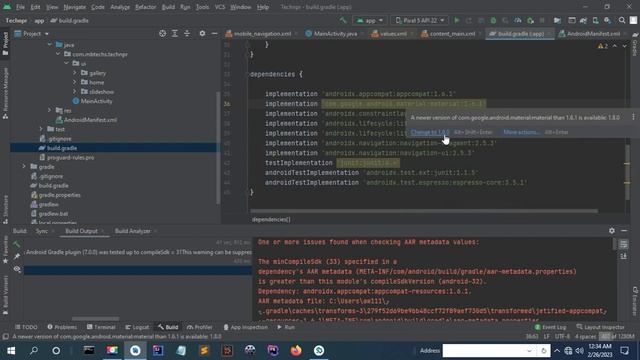Select proguard-rules.pro in project tree
Screen dimensions: 640x360
point(70,157)
